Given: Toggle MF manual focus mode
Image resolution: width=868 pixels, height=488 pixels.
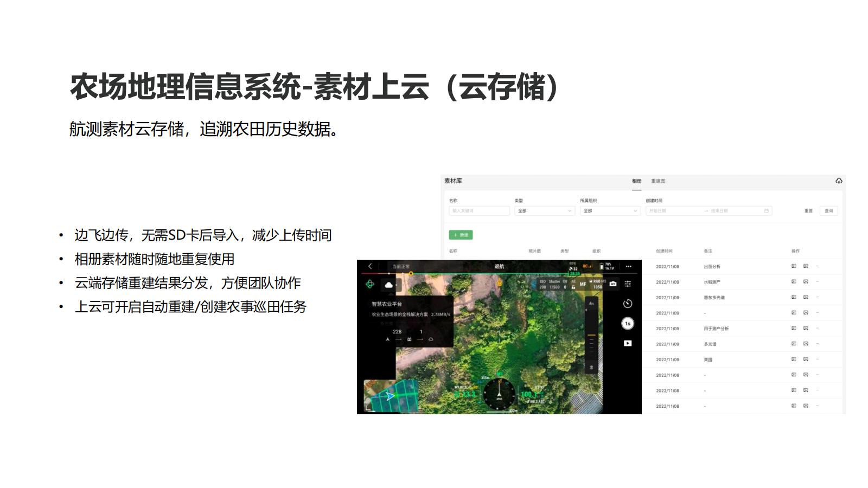Looking at the screenshot, I should point(583,284).
